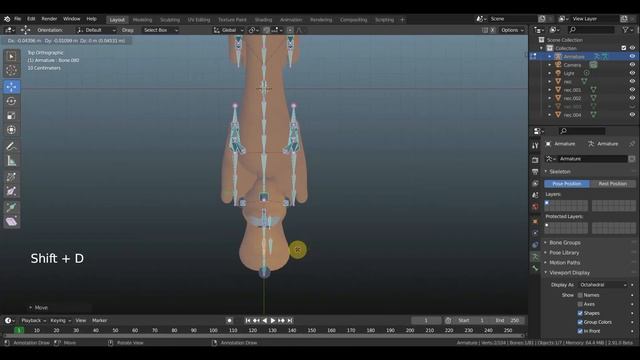Open the Help menu
640x360 pixels.
[91, 19]
